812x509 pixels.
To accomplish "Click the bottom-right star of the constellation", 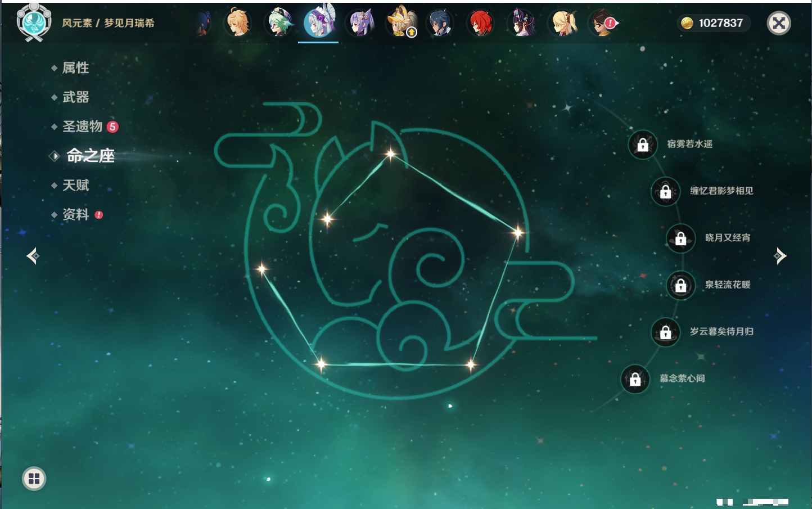I will (471, 366).
